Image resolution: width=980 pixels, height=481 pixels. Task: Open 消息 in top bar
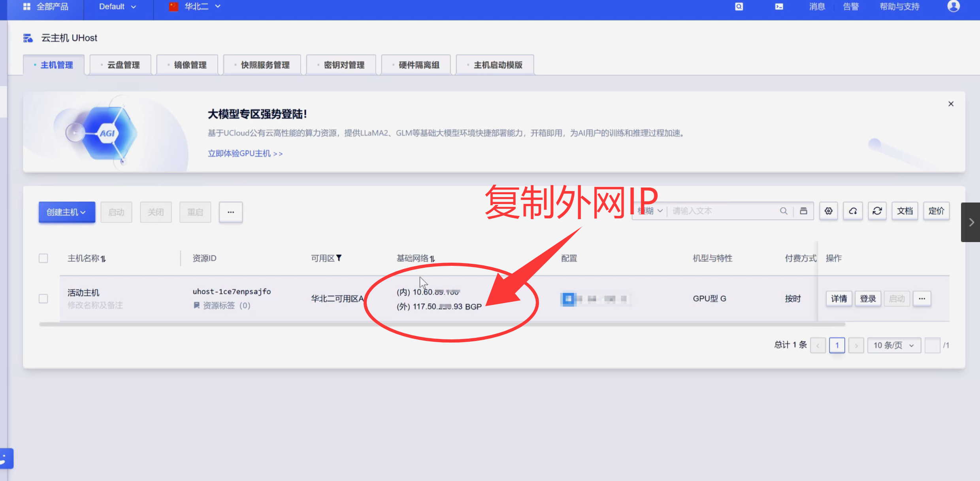pyautogui.click(x=817, y=7)
